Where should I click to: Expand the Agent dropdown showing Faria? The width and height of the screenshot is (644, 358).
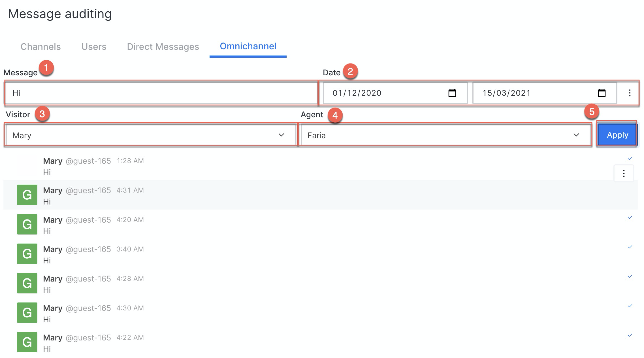pyautogui.click(x=445, y=135)
